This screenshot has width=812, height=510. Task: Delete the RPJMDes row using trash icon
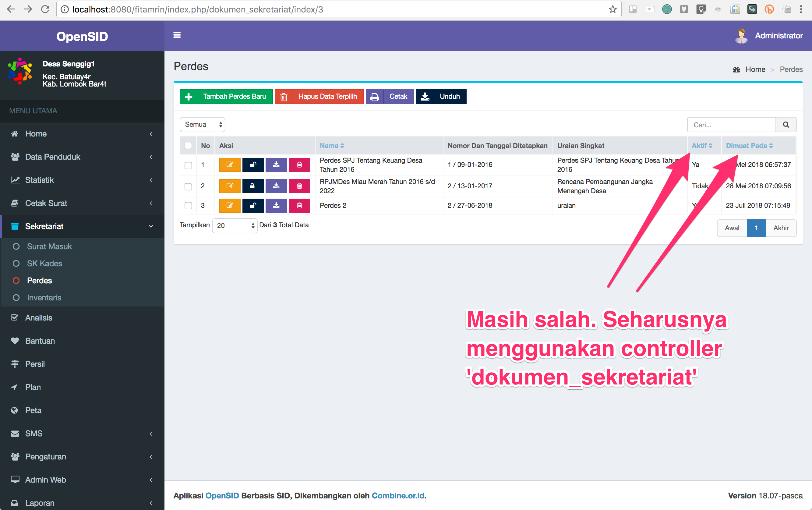tap(299, 186)
